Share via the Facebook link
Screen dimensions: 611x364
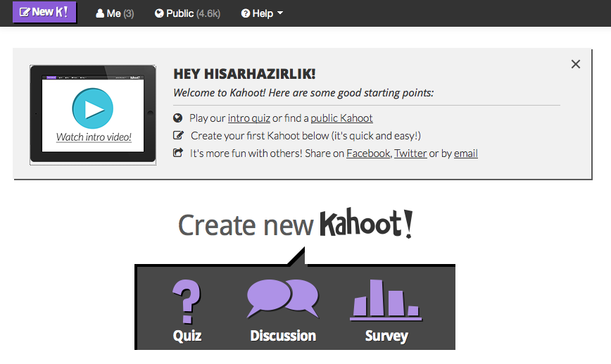(x=368, y=153)
